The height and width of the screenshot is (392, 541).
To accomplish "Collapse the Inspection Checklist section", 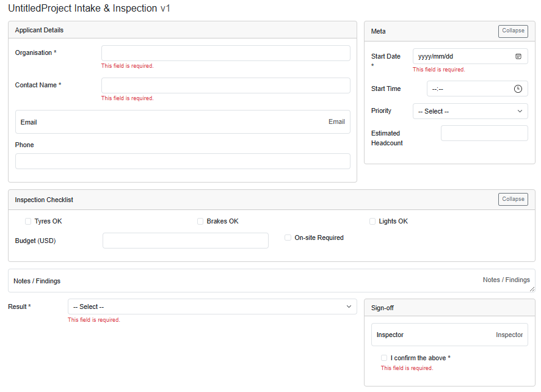I will pos(512,199).
